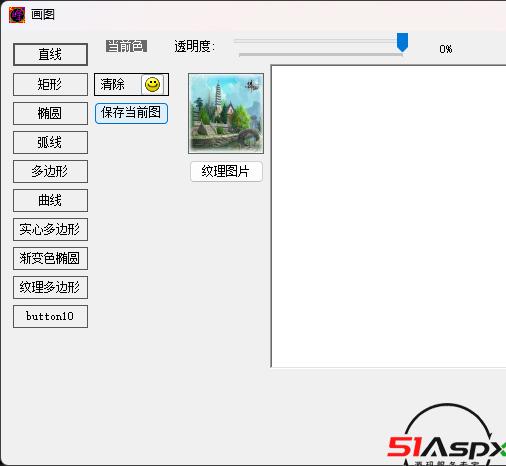506x466 pixels.
Task: Click the smiley face icon beside 清除
Action: (153, 84)
